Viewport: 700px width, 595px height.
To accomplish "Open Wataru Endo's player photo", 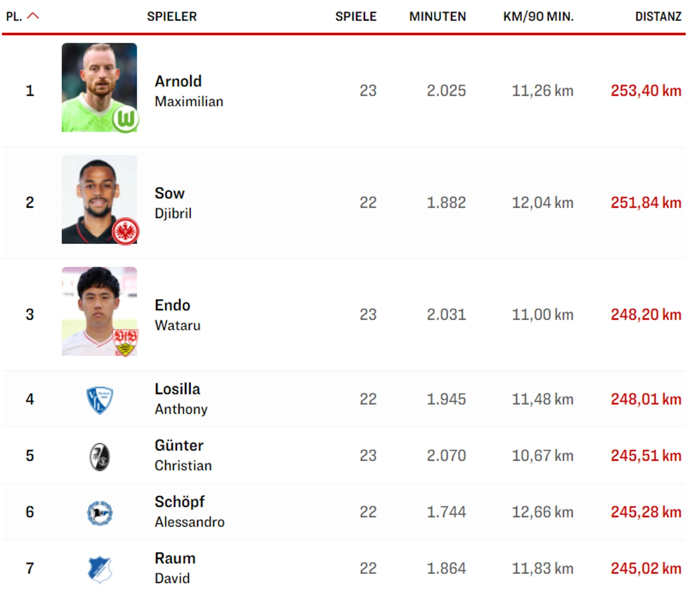I will [99, 311].
